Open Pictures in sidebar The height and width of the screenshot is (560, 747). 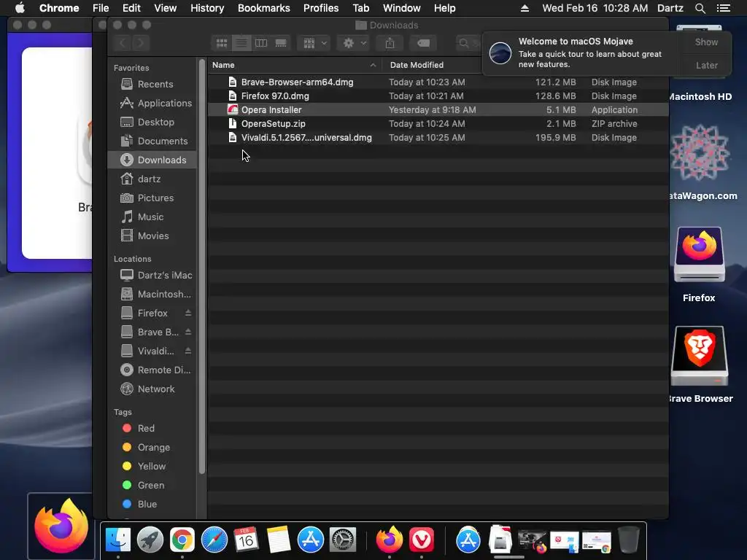[x=152, y=198]
